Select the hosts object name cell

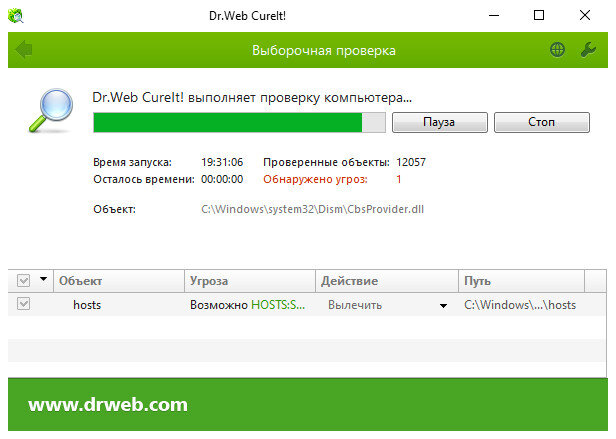click(87, 305)
